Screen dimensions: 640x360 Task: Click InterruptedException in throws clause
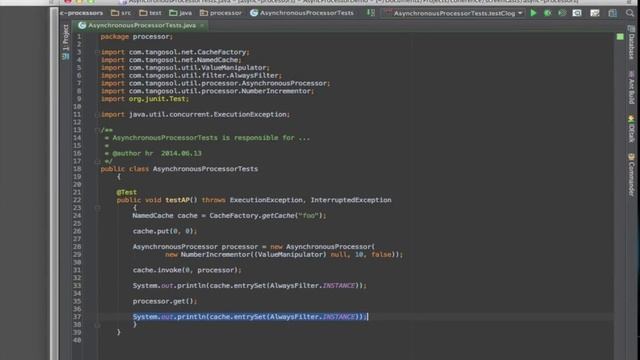pos(351,200)
